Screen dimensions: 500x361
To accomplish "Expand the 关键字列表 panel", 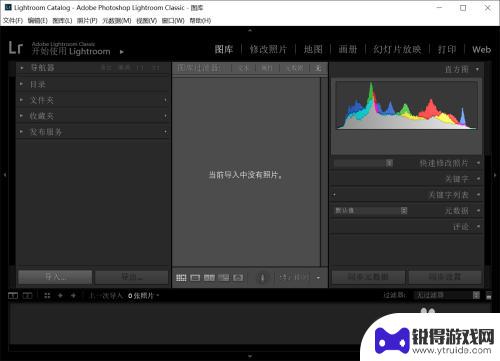I will [478, 195].
